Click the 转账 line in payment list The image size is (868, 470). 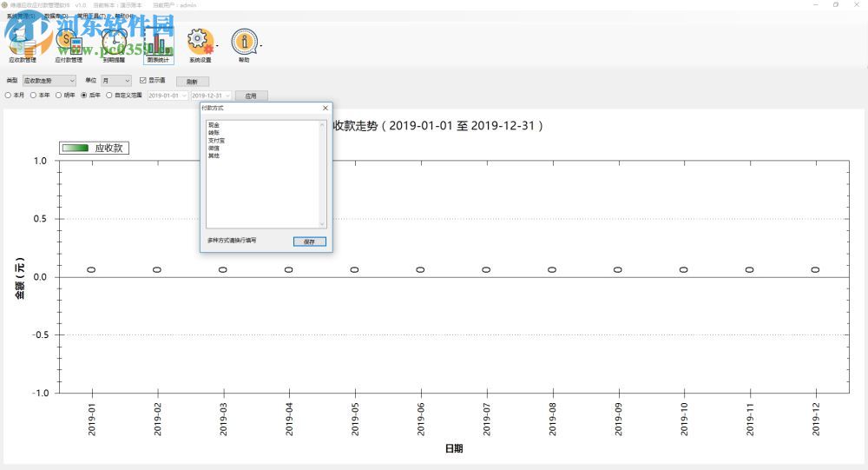point(214,133)
